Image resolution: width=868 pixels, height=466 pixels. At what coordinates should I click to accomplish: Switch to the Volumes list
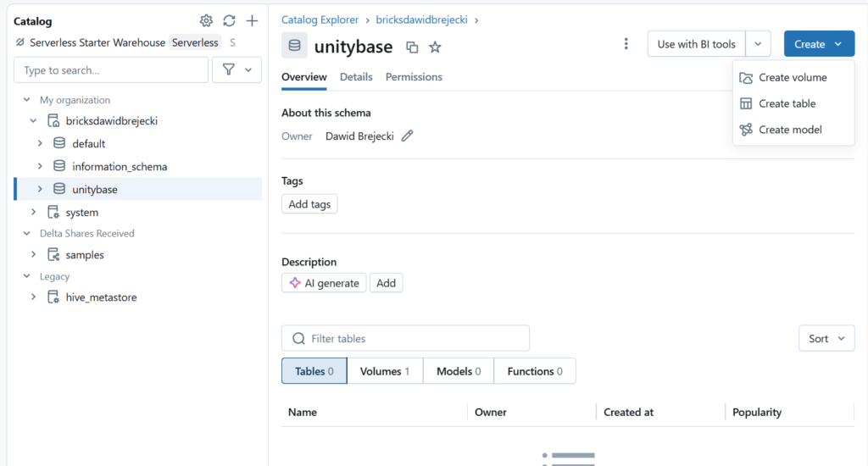[x=384, y=371]
